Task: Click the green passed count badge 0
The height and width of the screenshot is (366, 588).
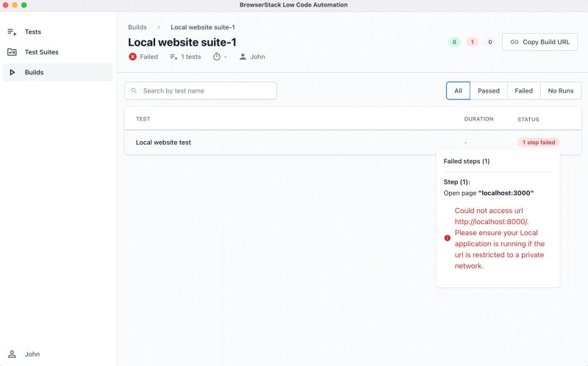Action: click(x=454, y=42)
